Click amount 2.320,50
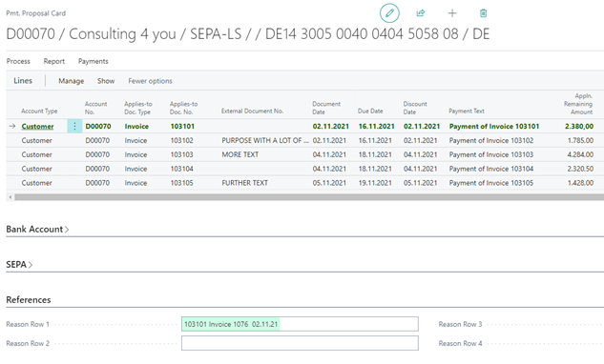This screenshot has height=364, width=604. 580,169
